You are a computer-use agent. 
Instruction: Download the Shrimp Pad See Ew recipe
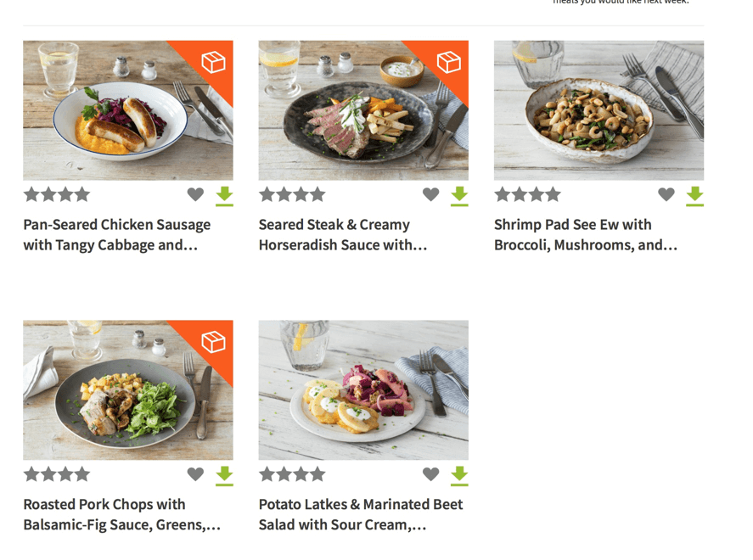694,195
